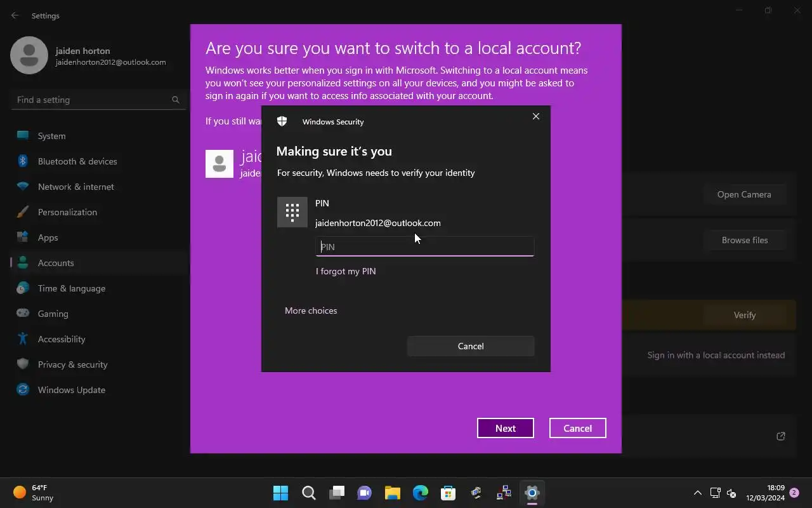Viewport: 812px width, 508px height.
Task: Close the Windows Security dialog with X
Action: click(x=536, y=116)
